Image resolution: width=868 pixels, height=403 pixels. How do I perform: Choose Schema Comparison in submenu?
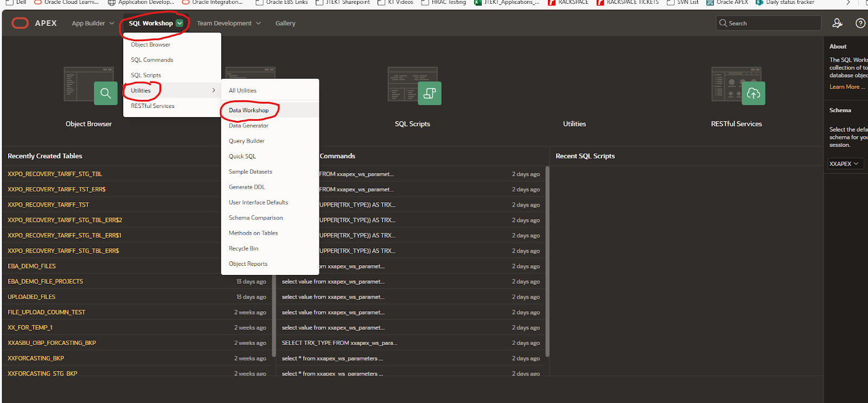pyautogui.click(x=256, y=218)
